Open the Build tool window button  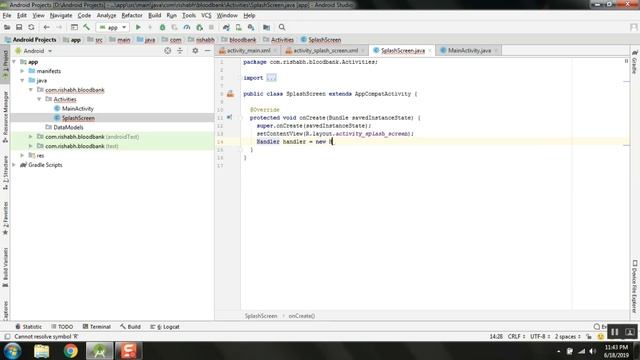(x=130, y=327)
